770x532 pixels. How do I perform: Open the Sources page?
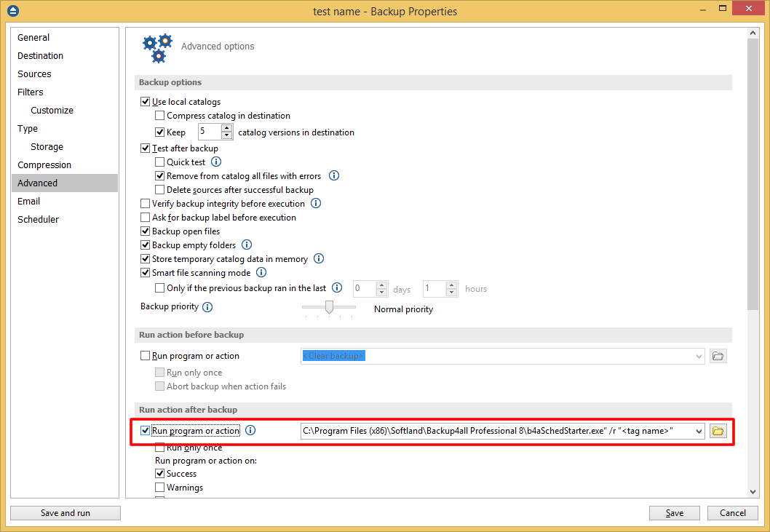point(34,74)
